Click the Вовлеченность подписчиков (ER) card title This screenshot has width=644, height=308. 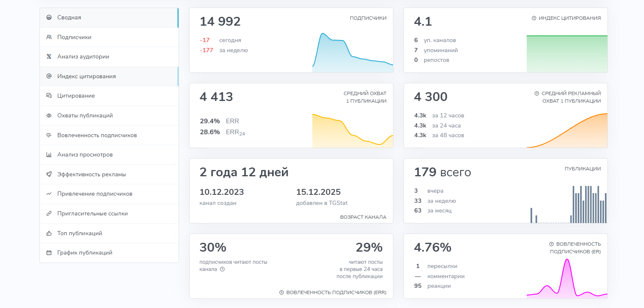point(578,248)
